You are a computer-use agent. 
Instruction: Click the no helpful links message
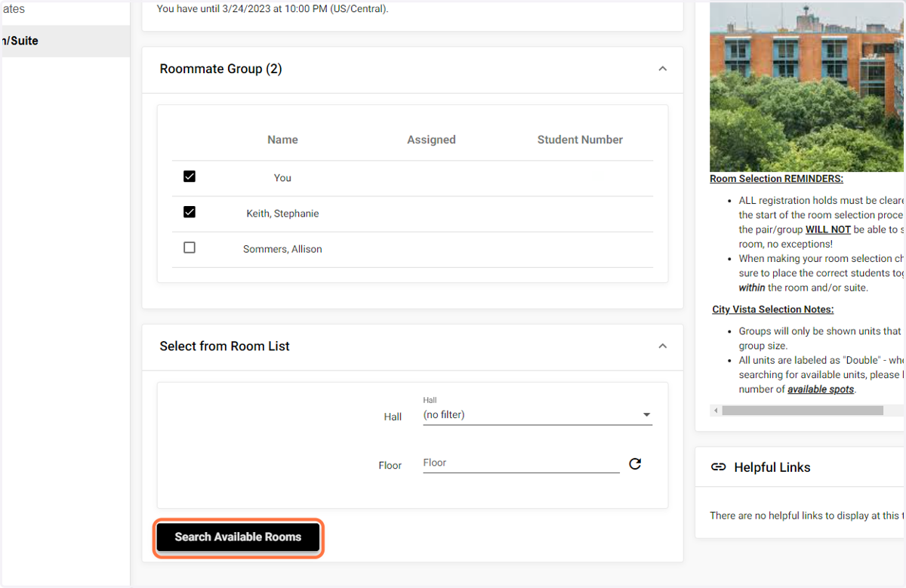pos(807,516)
